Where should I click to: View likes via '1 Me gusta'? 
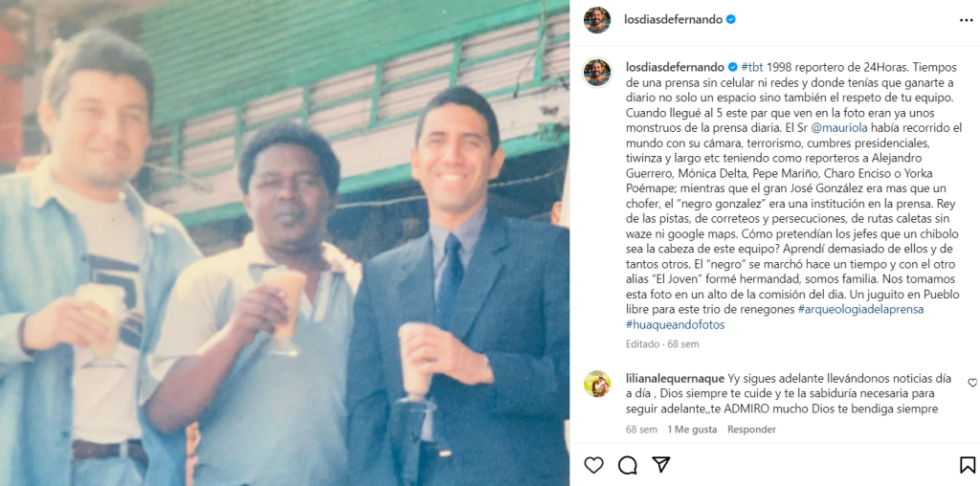coord(693,430)
